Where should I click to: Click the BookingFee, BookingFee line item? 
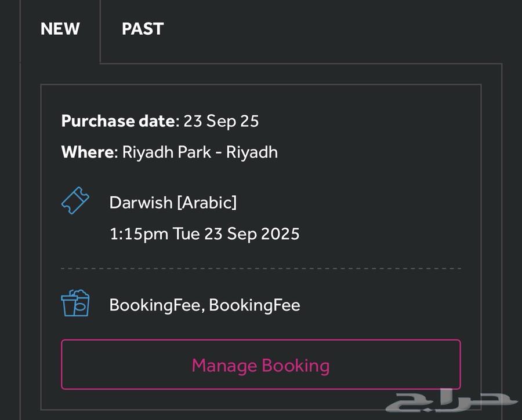pos(204,305)
